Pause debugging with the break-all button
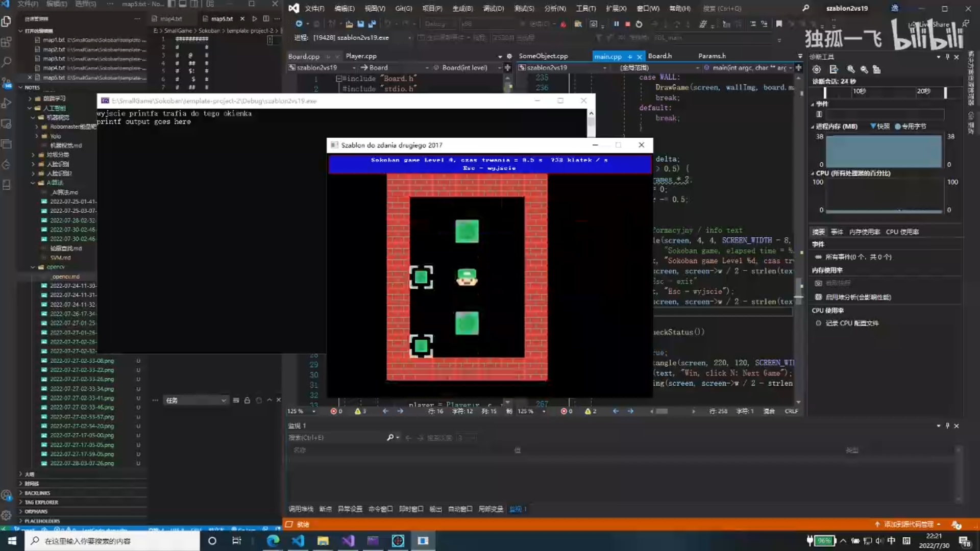 coord(616,24)
